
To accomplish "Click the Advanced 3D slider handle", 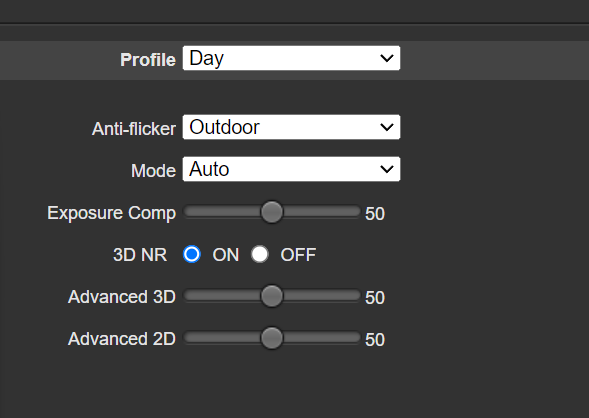I will tap(272, 296).
